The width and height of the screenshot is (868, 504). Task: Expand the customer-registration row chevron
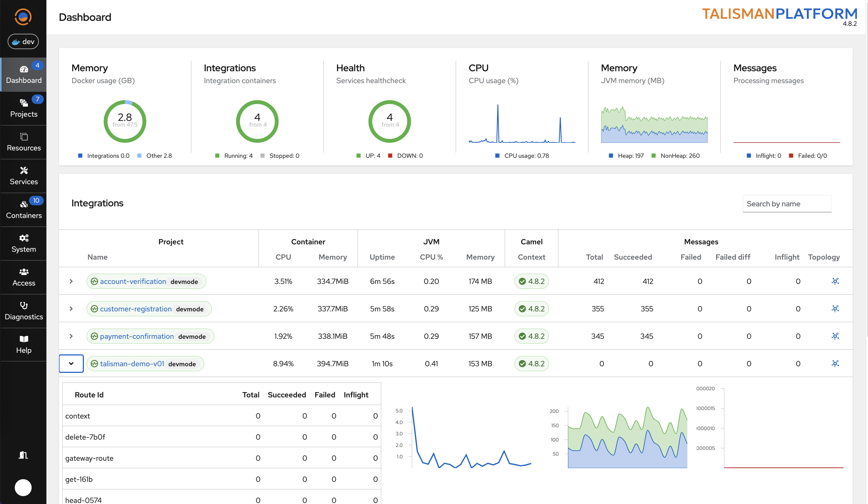pyautogui.click(x=71, y=308)
